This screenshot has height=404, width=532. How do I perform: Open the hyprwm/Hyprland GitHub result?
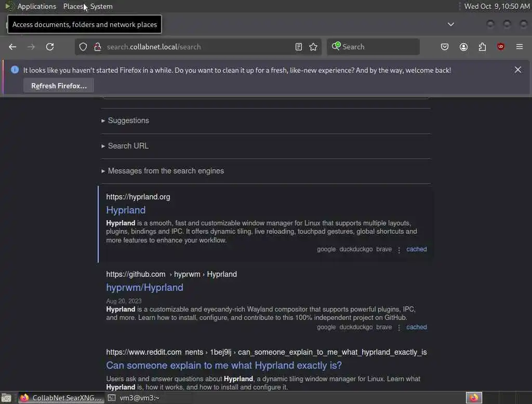pos(144,287)
